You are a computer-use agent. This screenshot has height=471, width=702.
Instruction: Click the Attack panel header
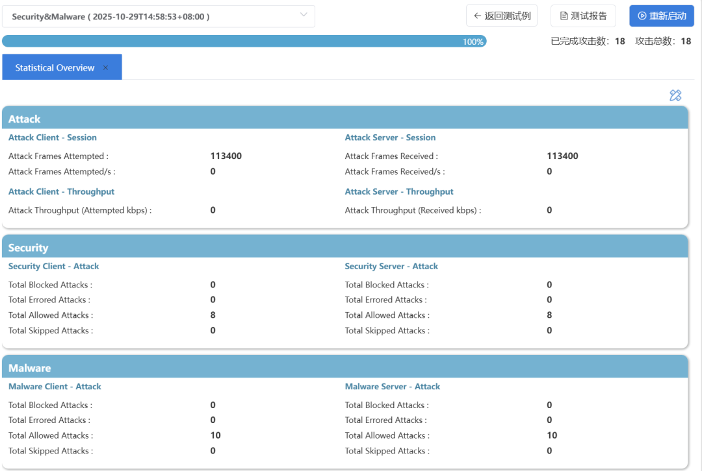[345, 118]
